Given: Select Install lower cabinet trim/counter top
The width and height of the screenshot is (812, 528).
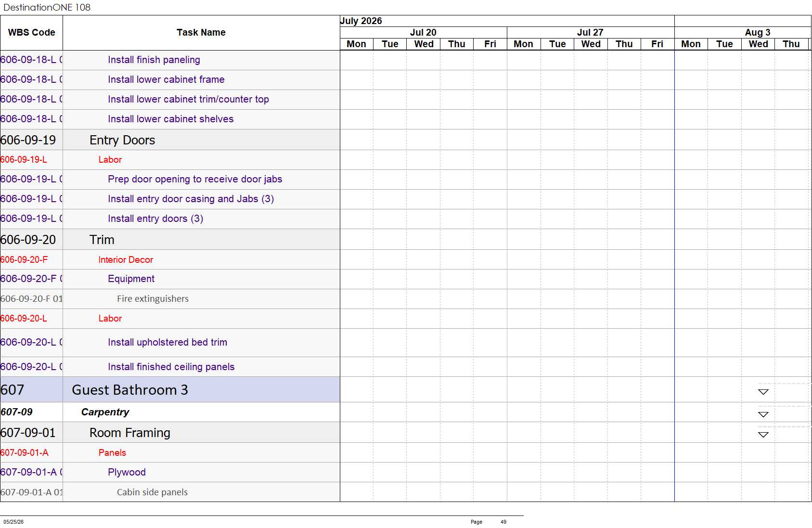Looking at the screenshot, I should 188,99.
